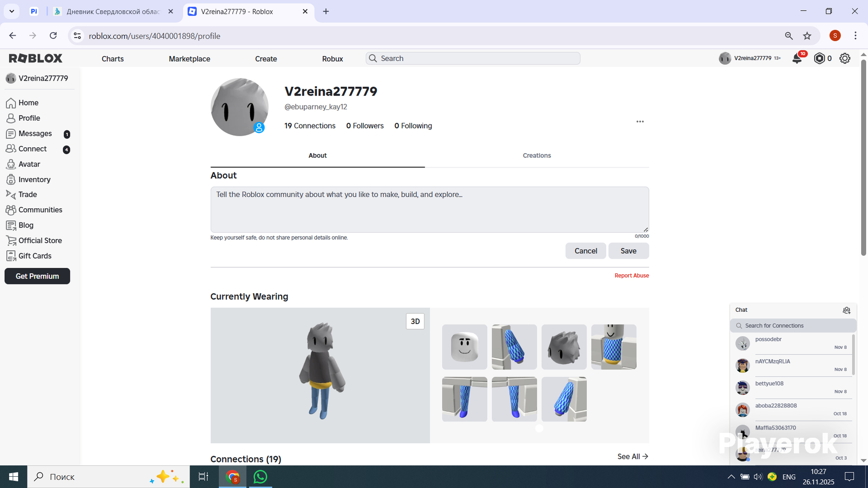Open chat with bettyue108

pyautogui.click(x=791, y=387)
